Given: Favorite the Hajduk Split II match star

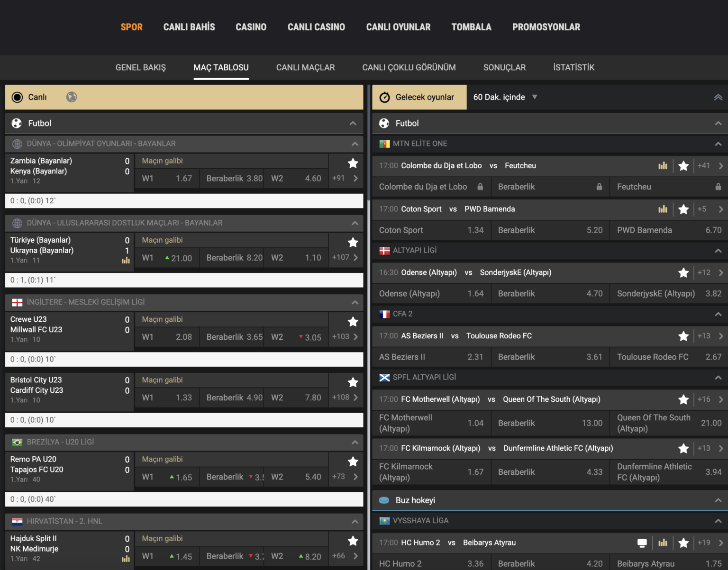Looking at the screenshot, I should (x=353, y=541).
